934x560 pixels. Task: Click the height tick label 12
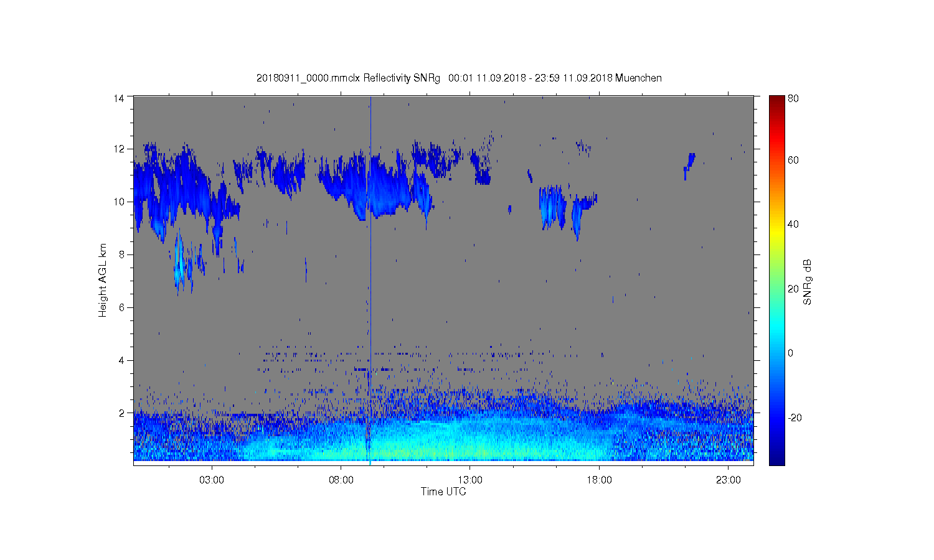(x=119, y=149)
